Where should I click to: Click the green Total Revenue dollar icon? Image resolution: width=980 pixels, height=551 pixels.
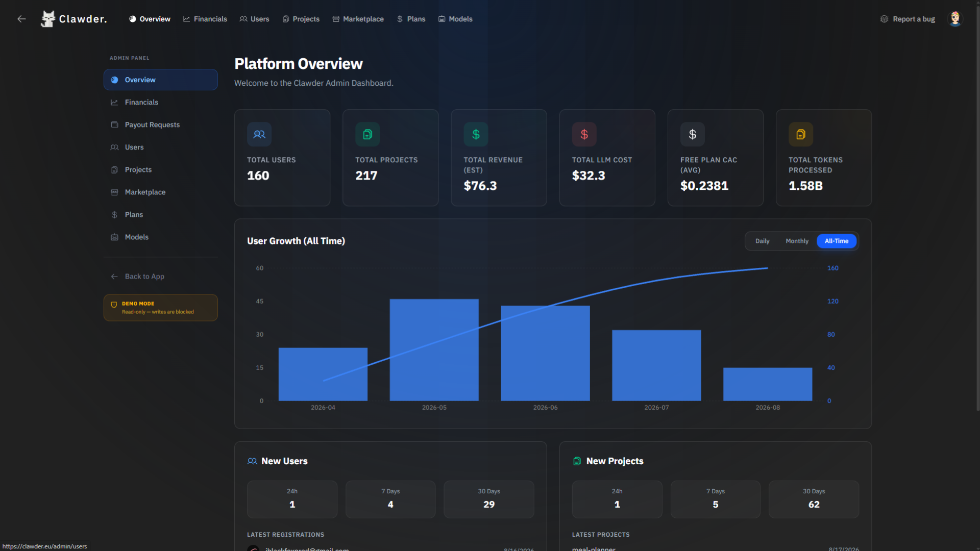476,134
